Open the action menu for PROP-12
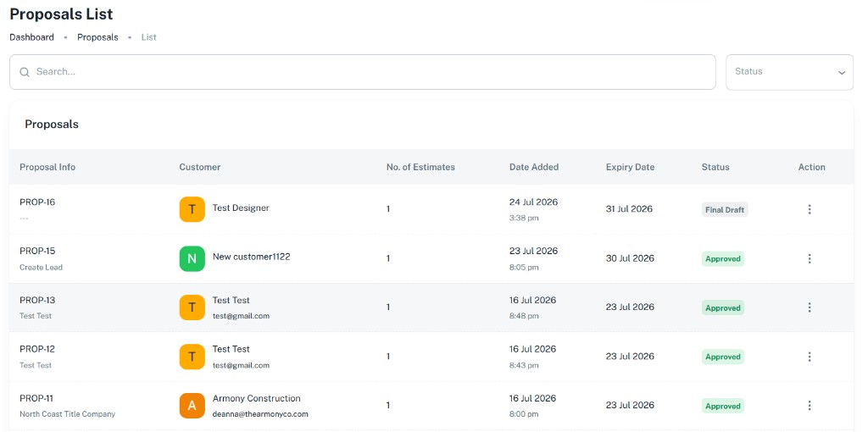 pos(810,357)
